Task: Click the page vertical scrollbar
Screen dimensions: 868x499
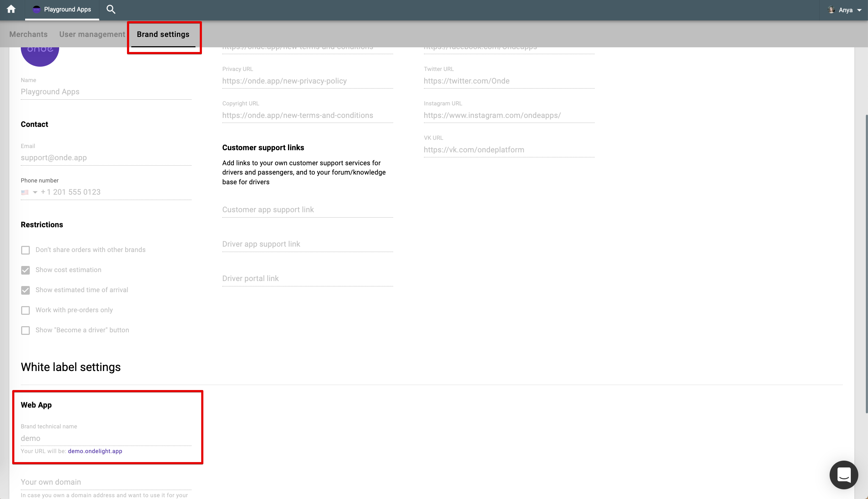Action: [x=866, y=264]
